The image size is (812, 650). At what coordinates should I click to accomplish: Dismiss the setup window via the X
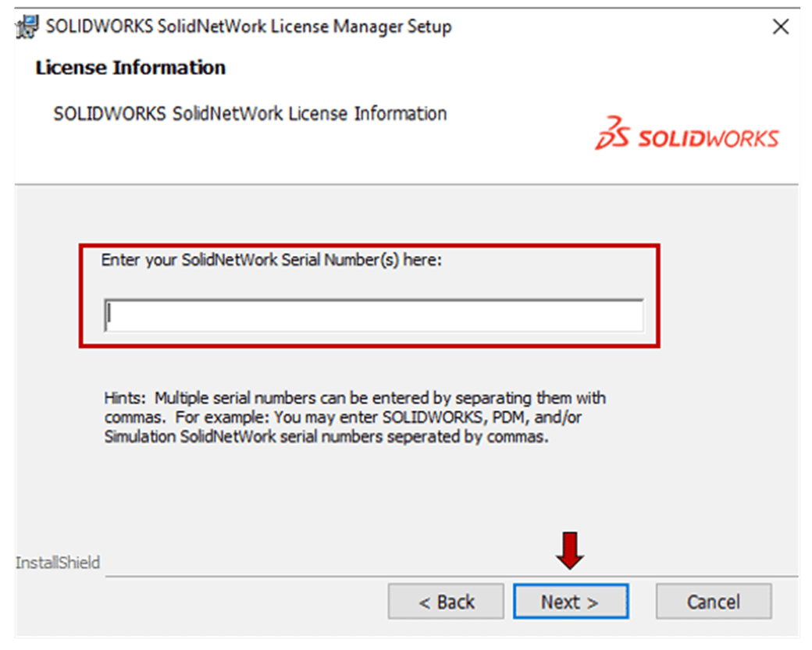pyautogui.click(x=780, y=26)
